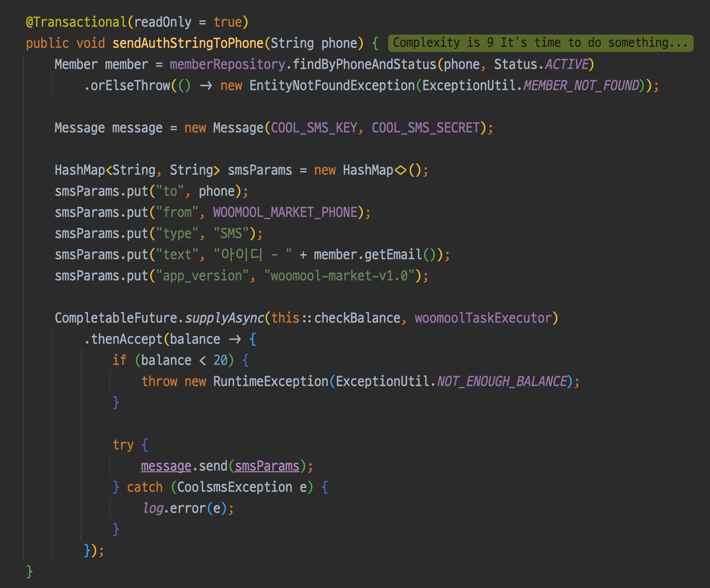Click the "app_version" string literal
Screen dimensions: 710x588
click(202, 276)
